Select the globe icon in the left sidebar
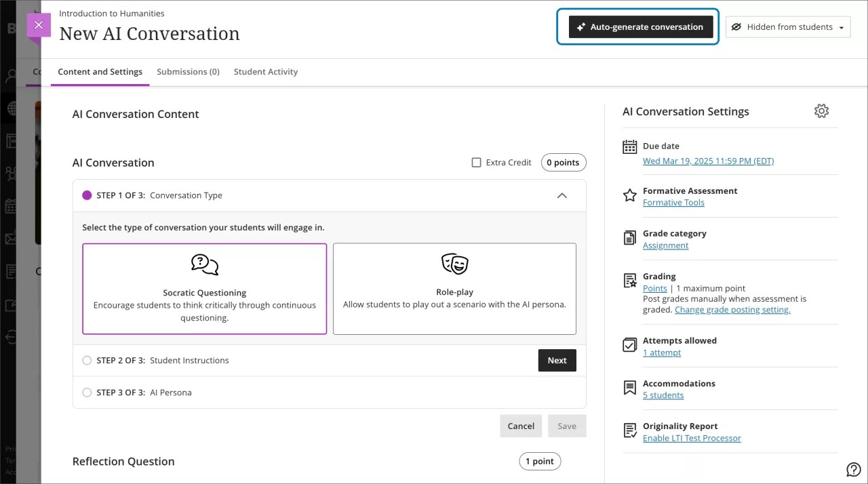The height and width of the screenshot is (484, 868). [x=11, y=108]
